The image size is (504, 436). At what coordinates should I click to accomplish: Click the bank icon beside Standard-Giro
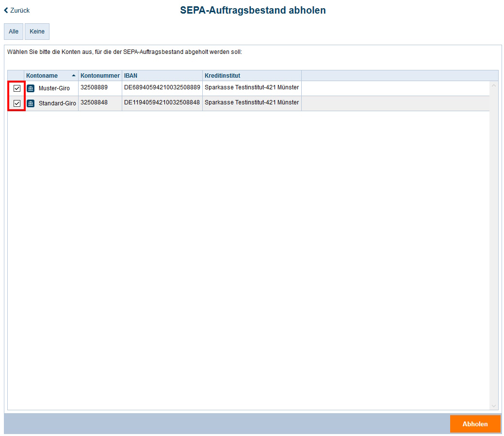tap(30, 103)
